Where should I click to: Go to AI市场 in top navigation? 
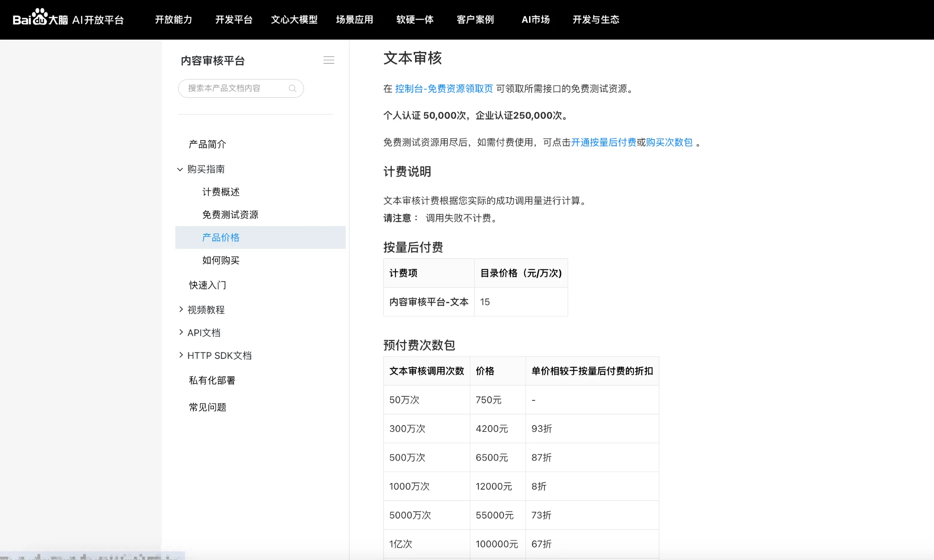click(535, 20)
